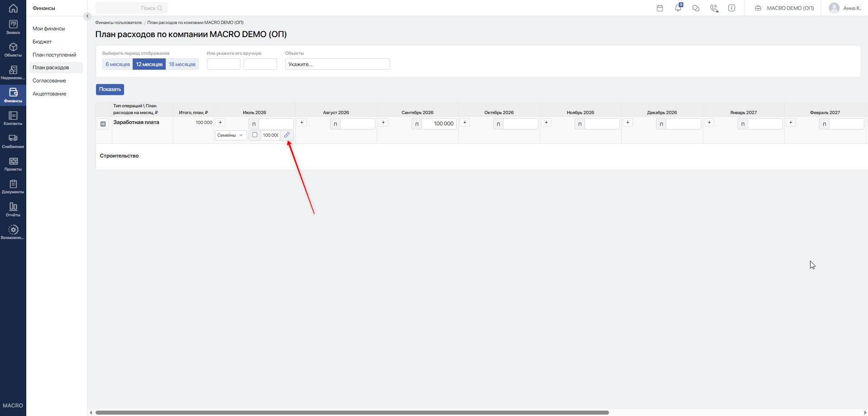This screenshot has width=868, height=416.
Task: Open the Объекты Укажите selector
Action: click(x=337, y=64)
